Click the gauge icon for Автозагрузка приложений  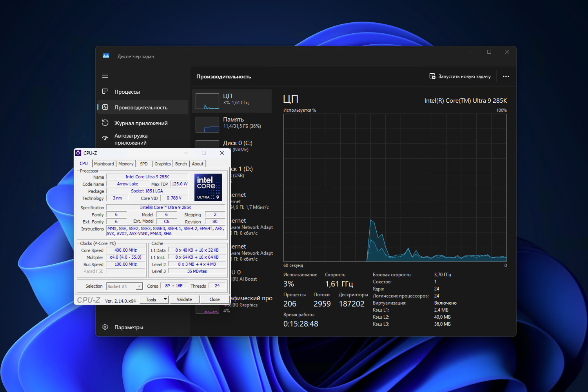tap(105, 138)
